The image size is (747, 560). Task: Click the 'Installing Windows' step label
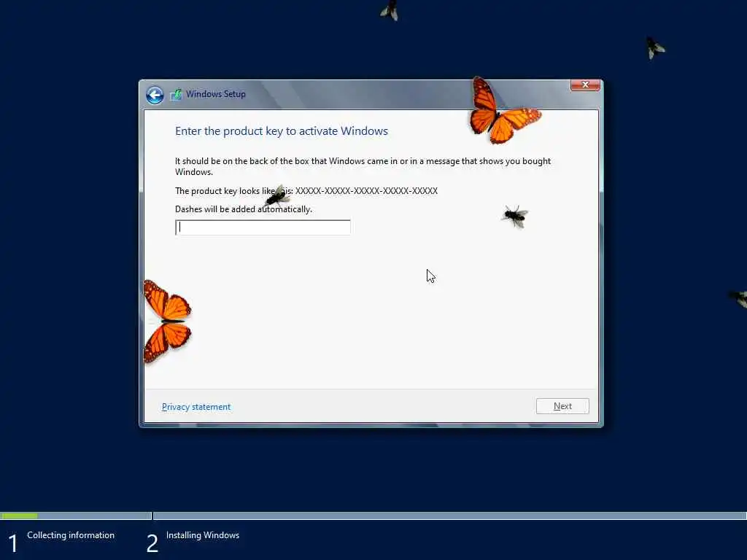[x=203, y=535]
